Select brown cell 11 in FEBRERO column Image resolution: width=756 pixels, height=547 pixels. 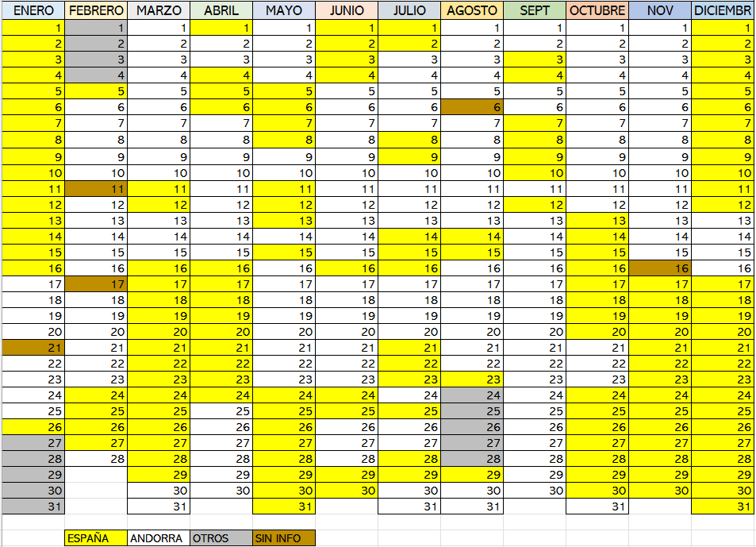point(96,189)
